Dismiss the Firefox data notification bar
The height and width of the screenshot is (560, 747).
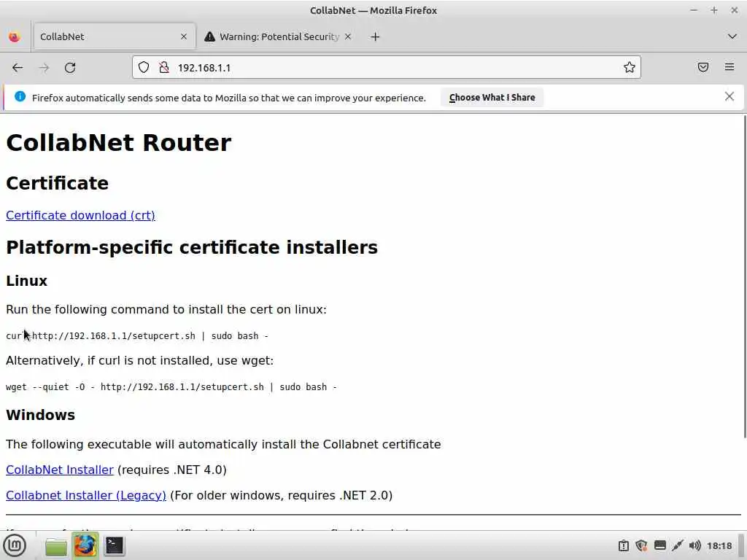pyautogui.click(x=729, y=97)
